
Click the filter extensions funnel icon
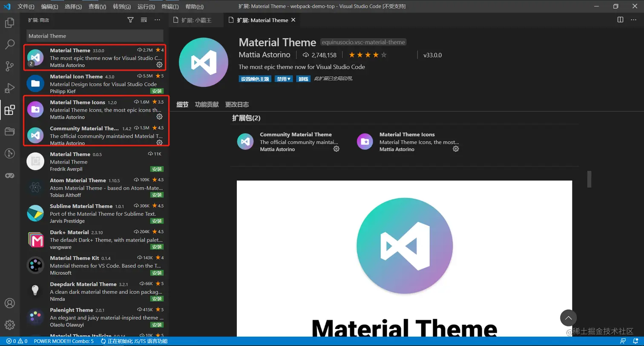131,20
